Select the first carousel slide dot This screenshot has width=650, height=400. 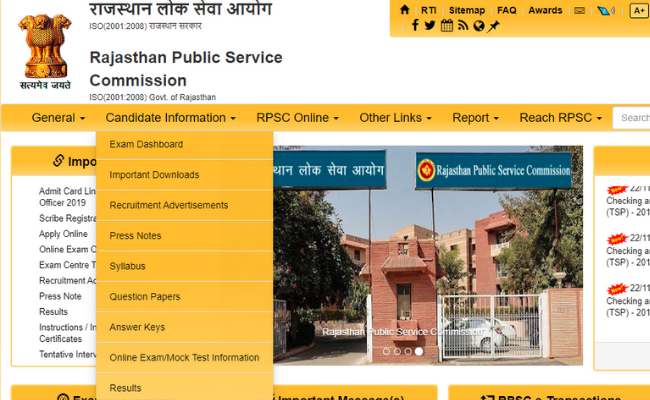coord(386,352)
